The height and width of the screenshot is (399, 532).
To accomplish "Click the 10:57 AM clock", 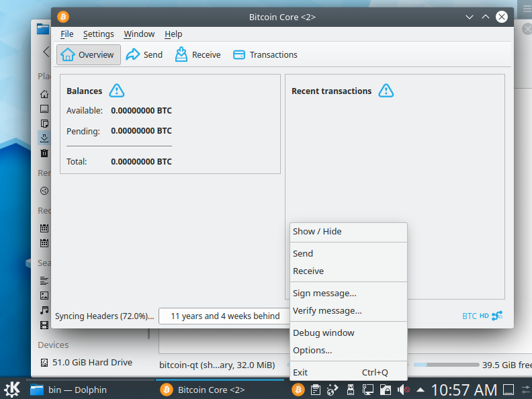I will click(463, 390).
